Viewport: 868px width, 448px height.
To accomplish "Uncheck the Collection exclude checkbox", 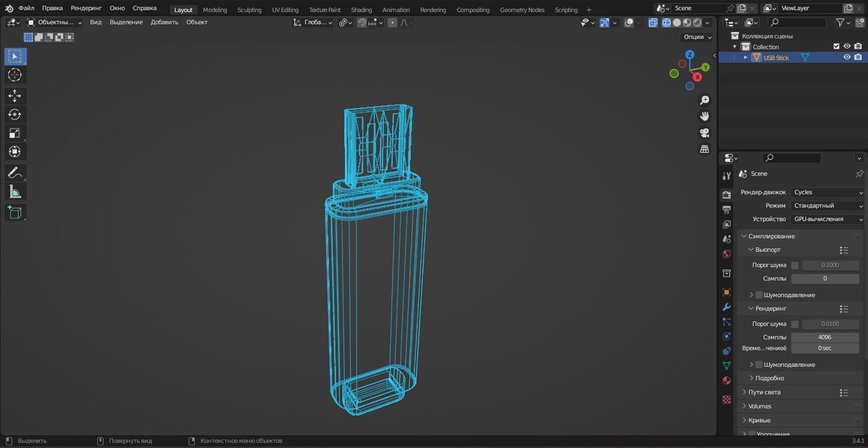I will 836,47.
